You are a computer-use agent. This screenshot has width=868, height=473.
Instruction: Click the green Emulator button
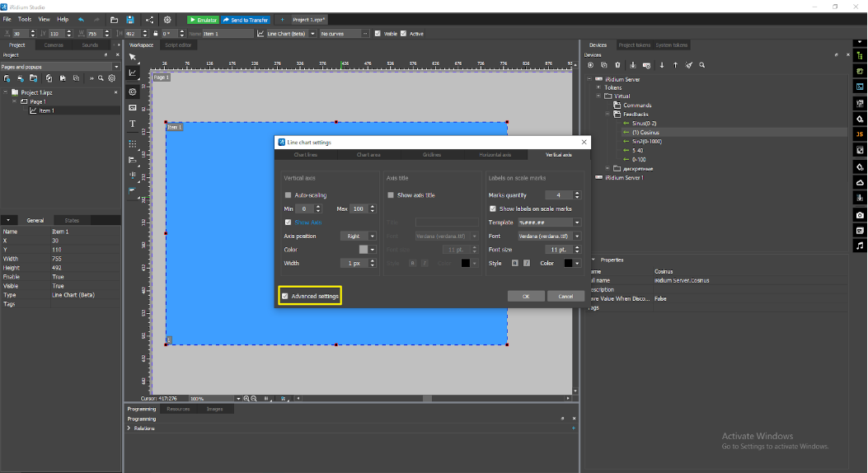pyautogui.click(x=203, y=19)
